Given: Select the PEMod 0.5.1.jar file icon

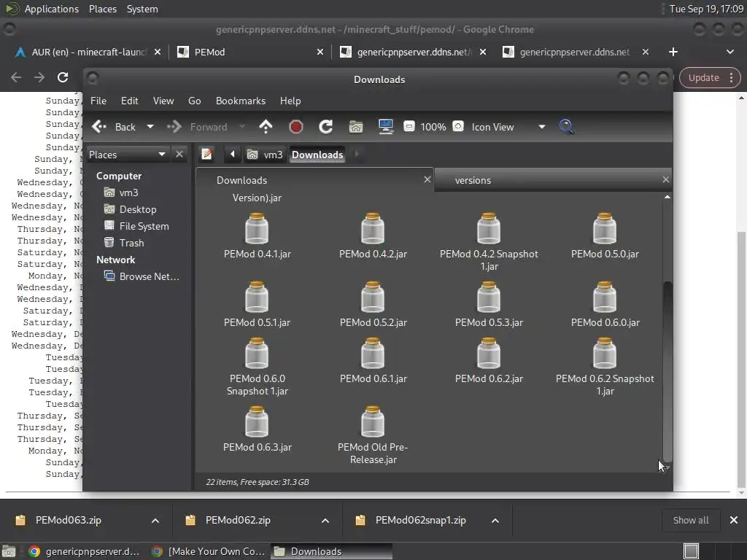Looking at the screenshot, I should tap(257, 297).
